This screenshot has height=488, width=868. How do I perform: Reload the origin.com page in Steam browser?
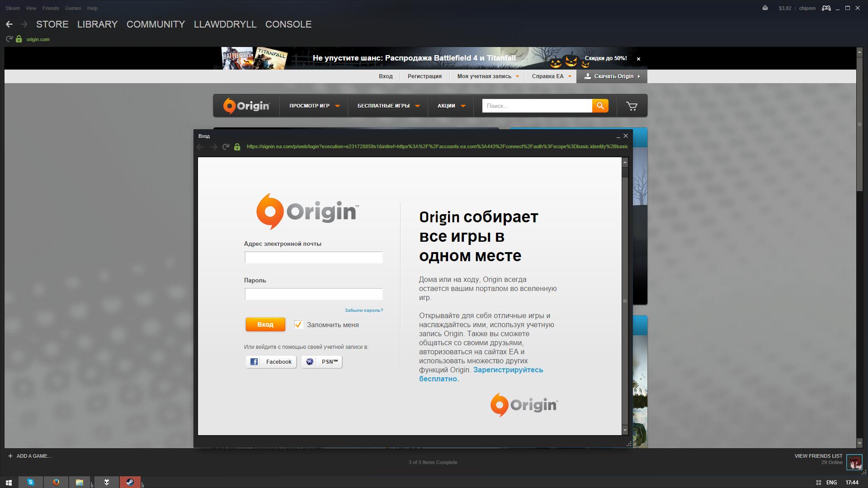(9, 39)
